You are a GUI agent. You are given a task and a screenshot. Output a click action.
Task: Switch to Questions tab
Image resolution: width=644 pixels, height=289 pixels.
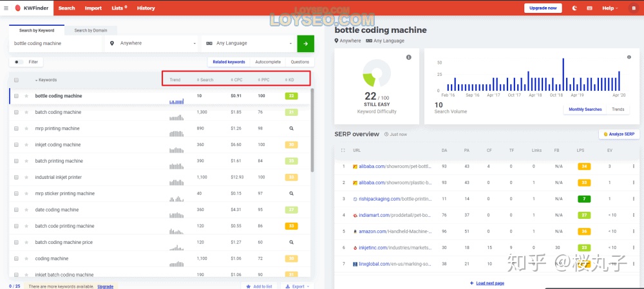(x=300, y=62)
